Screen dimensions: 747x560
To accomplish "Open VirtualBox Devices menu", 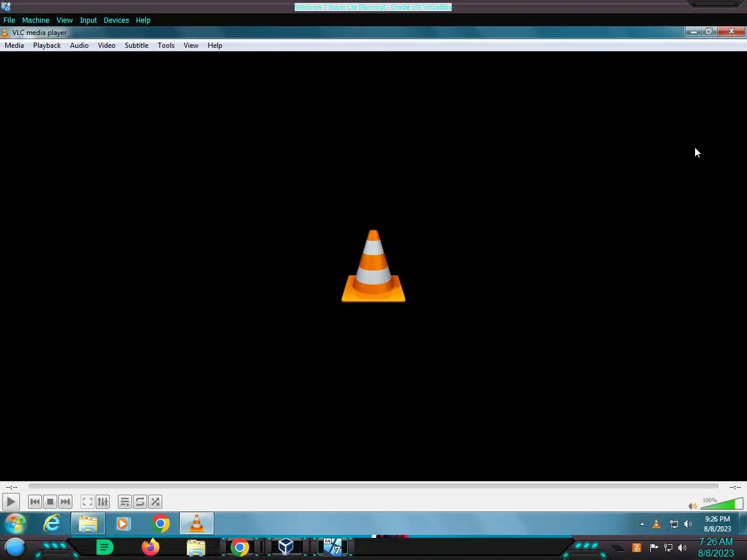I will tap(116, 20).
